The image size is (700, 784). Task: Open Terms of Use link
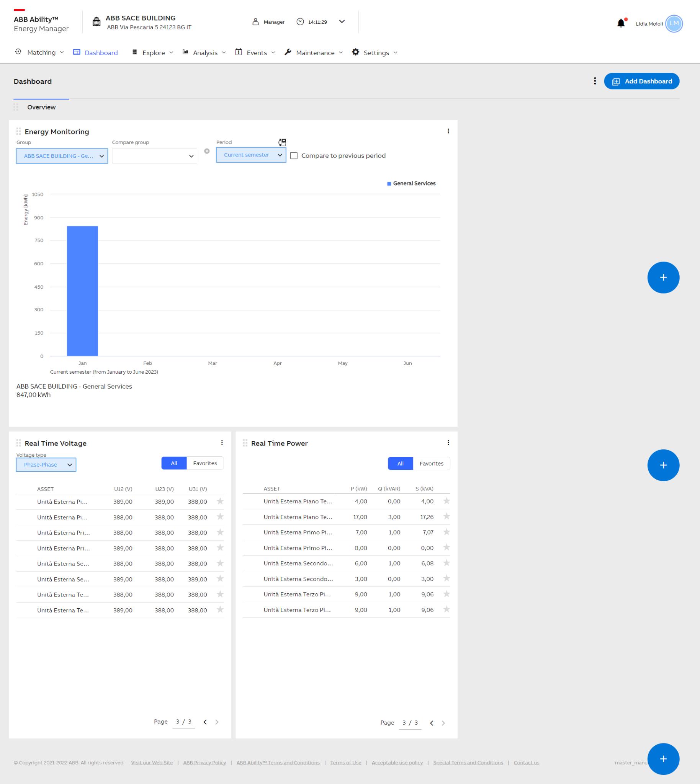pyautogui.click(x=346, y=763)
